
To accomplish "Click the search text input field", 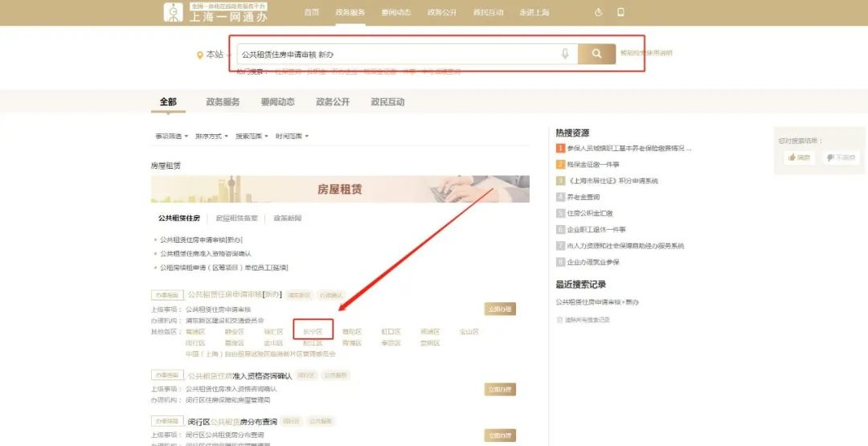I will coord(394,54).
